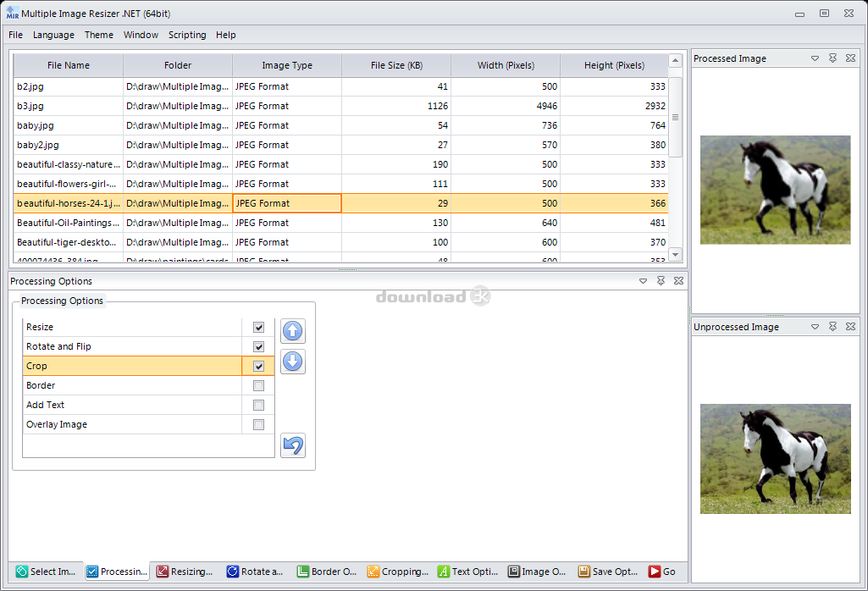Viewport: 868px width, 591px height.
Task: Click the move-down blue arrow button
Action: click(293, 362)
